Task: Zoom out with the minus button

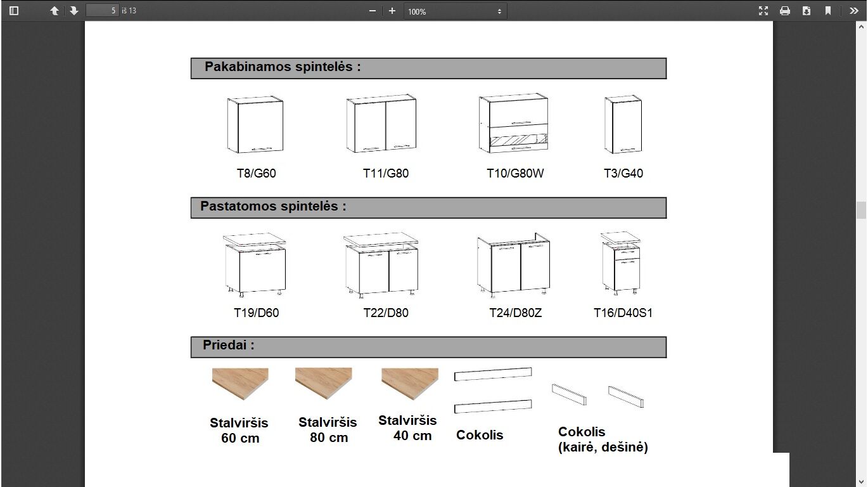Action: 373,11
